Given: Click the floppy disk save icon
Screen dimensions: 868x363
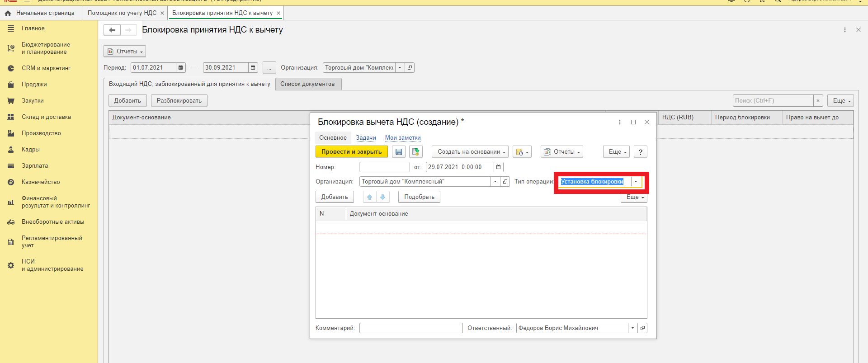Looking at the screenshot, I should point(398,152).
